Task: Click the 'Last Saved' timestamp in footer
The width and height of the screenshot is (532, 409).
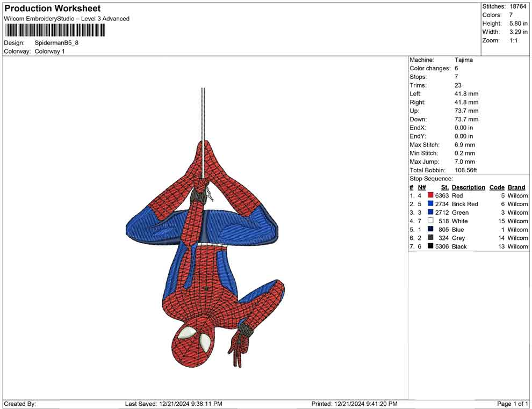Action: pos(174,404)
